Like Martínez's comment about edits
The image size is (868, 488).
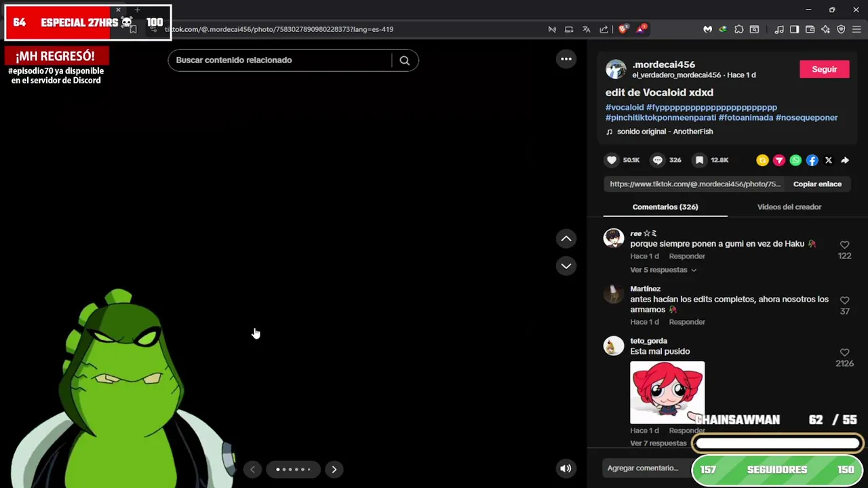844,300
